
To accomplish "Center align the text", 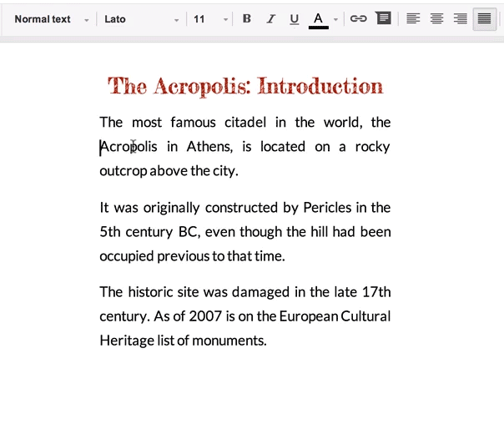I will pyautogui.click(x=436, y=18).
